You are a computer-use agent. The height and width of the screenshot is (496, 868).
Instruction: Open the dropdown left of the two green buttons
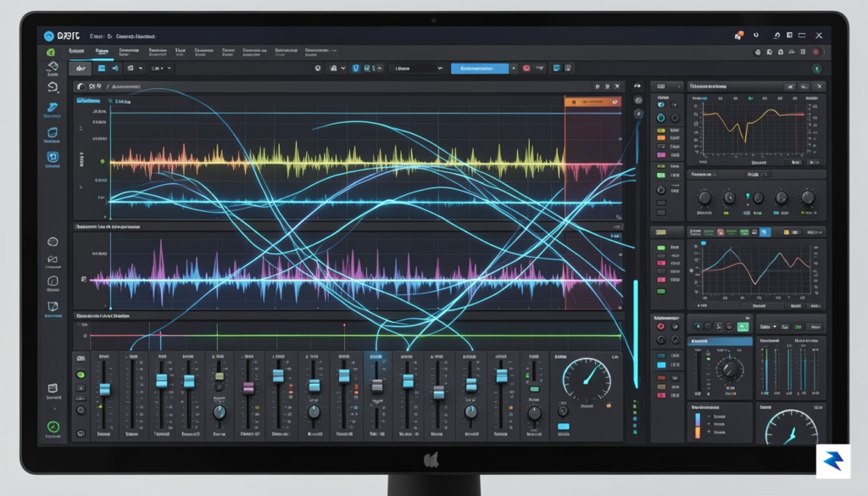click(x=768, y=326)
